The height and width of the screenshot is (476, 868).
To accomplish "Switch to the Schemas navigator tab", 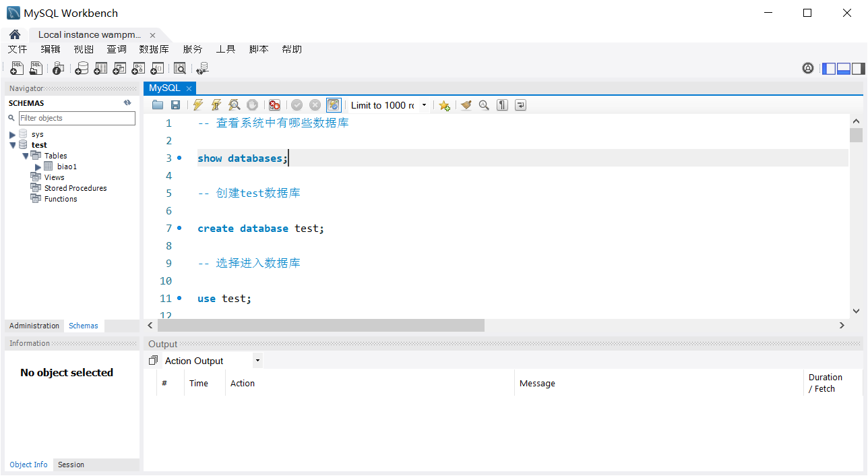I will point(84,326).
